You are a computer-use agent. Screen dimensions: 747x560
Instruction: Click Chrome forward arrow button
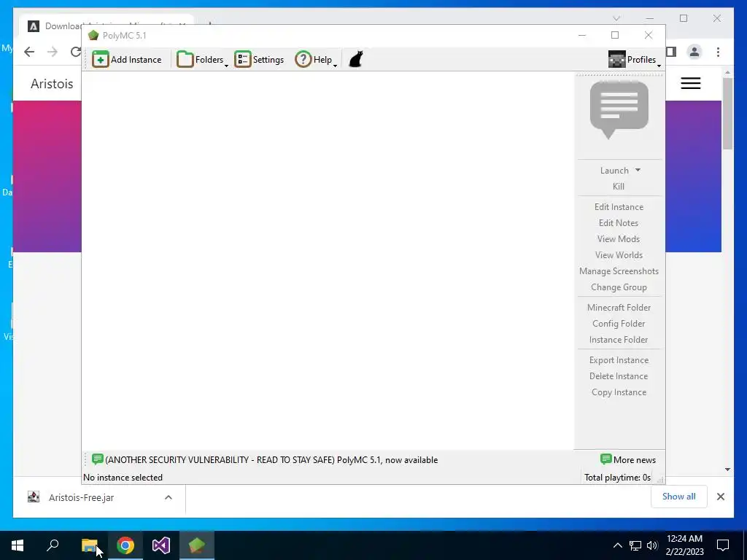[53, 52]
